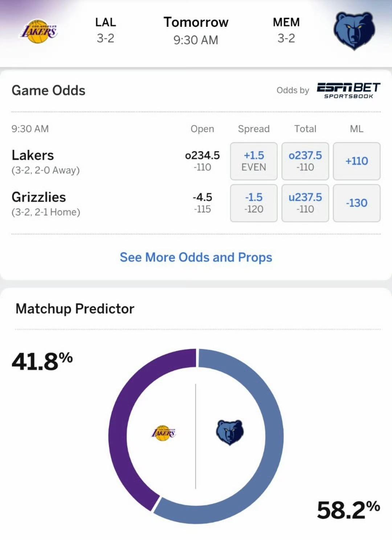Screen dimensions: 392x540
Task: Choose under 237.5 total bet
Action: (305, 203)
